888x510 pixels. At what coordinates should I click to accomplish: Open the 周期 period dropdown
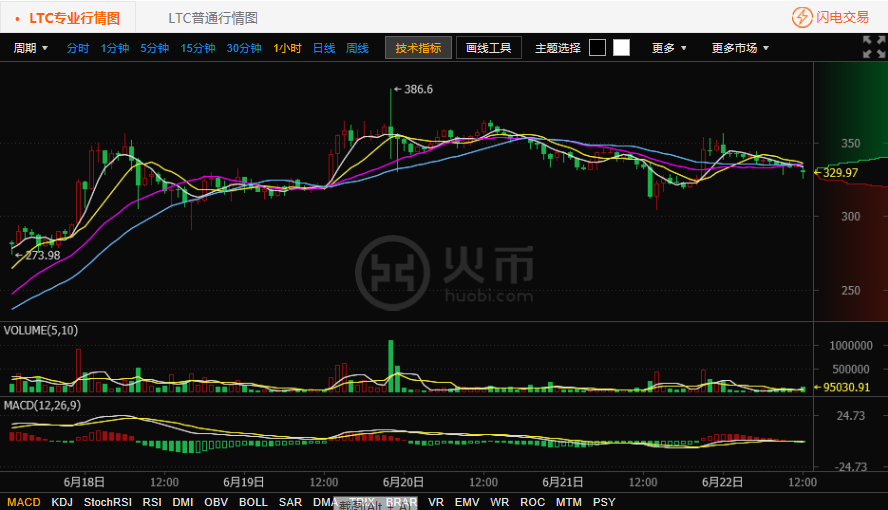tap(30, 48)
